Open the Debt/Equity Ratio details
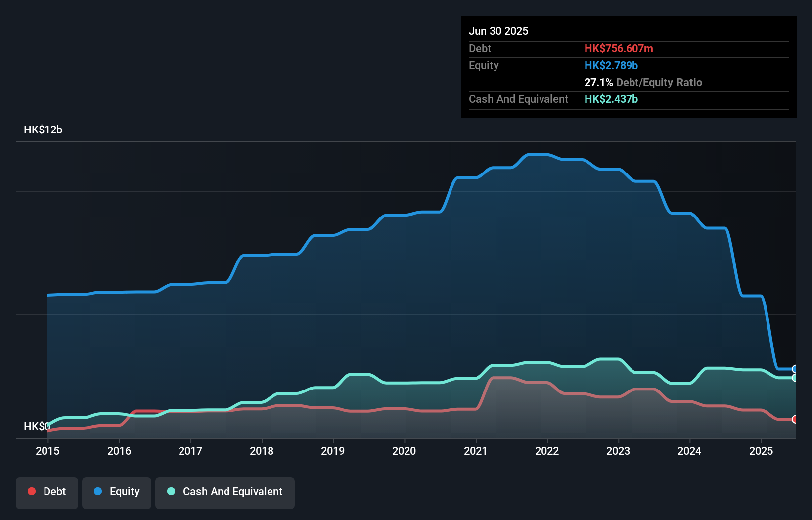 pos(643,83)
